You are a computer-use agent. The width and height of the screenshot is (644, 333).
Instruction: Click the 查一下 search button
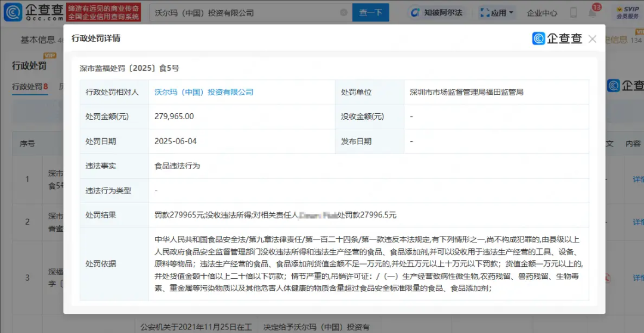(x=370, y=13)
